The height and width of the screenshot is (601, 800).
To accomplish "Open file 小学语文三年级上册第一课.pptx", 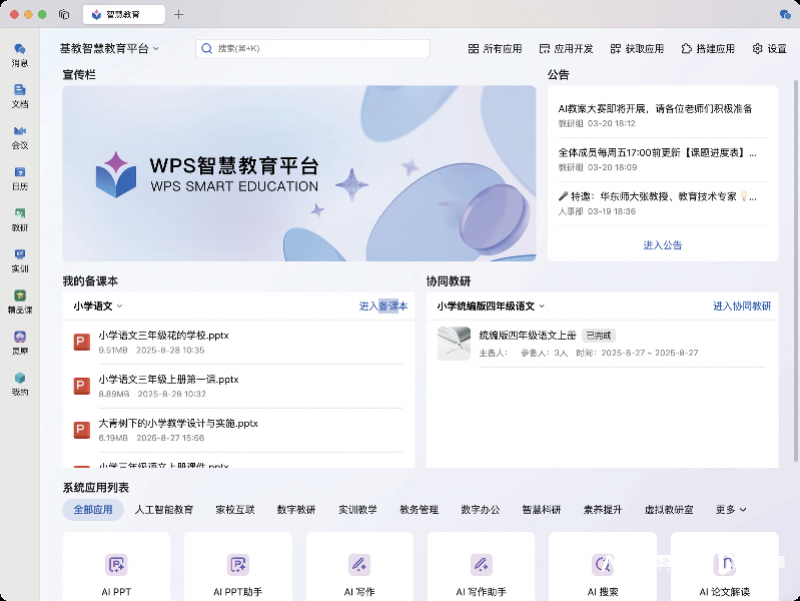I will pyautogui.click(x=168, y=379).
